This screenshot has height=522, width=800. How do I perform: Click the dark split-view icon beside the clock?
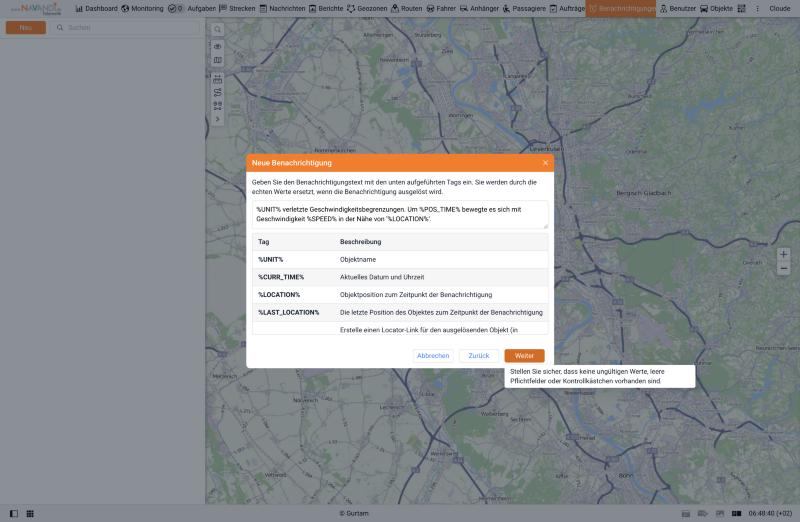tap(736, 513)
